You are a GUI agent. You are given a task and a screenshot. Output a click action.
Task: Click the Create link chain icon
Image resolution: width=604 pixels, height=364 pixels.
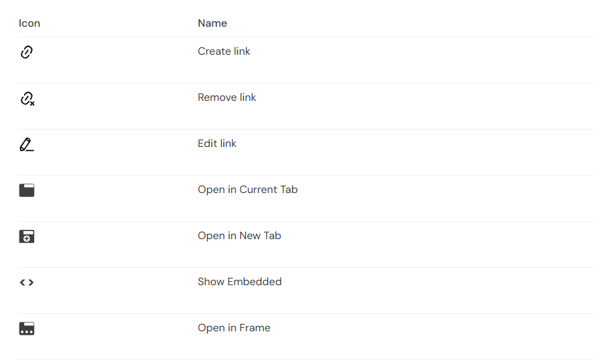point(27,52)
